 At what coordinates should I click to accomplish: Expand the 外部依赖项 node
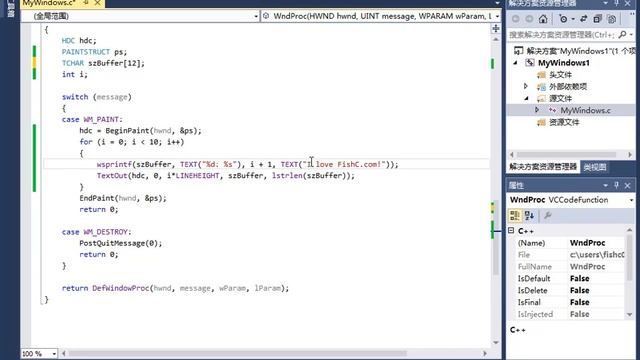coord(526,86)
